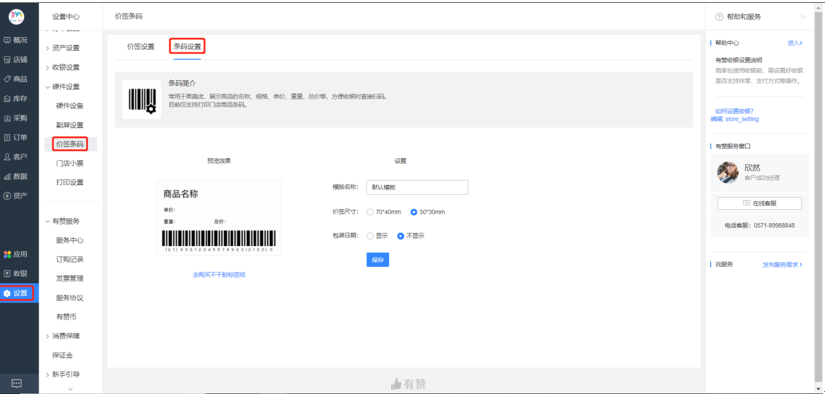Open 有赞币 submenu item

67,317
